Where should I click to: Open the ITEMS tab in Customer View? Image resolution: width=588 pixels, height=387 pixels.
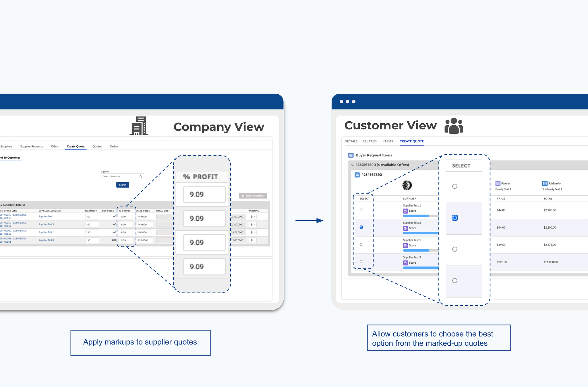pyautogui.click(x=388, y=141)
